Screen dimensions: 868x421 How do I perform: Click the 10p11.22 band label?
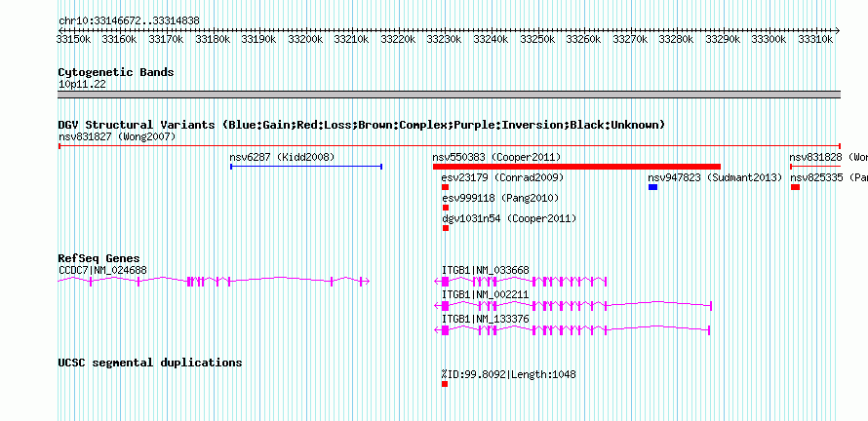point(82,85)
